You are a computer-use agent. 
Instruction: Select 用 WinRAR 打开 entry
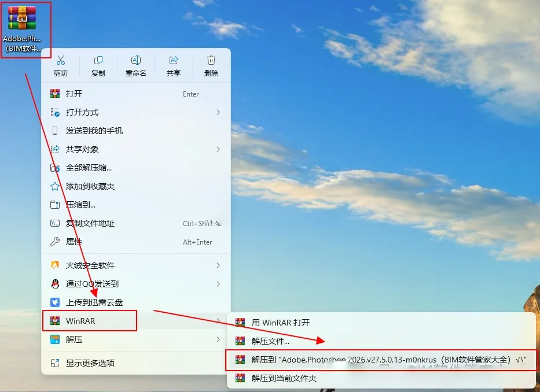click(x=381, y=323)
